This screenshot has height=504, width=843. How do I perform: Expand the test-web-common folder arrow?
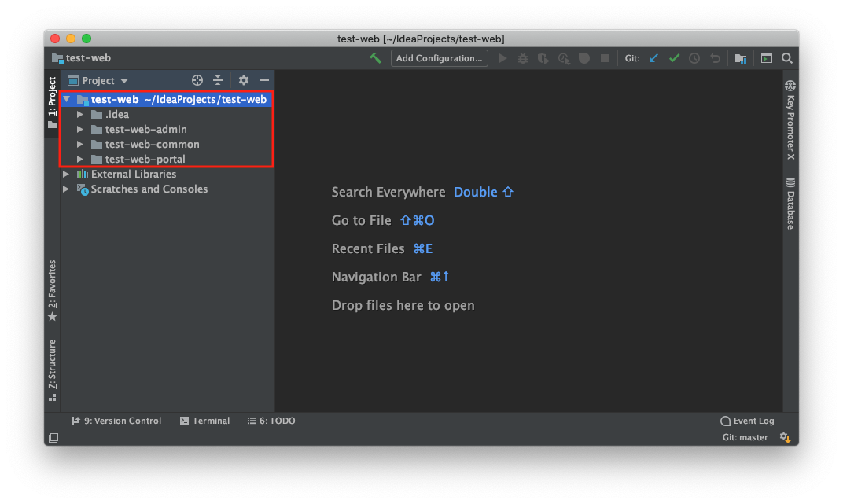coord(80,145)
